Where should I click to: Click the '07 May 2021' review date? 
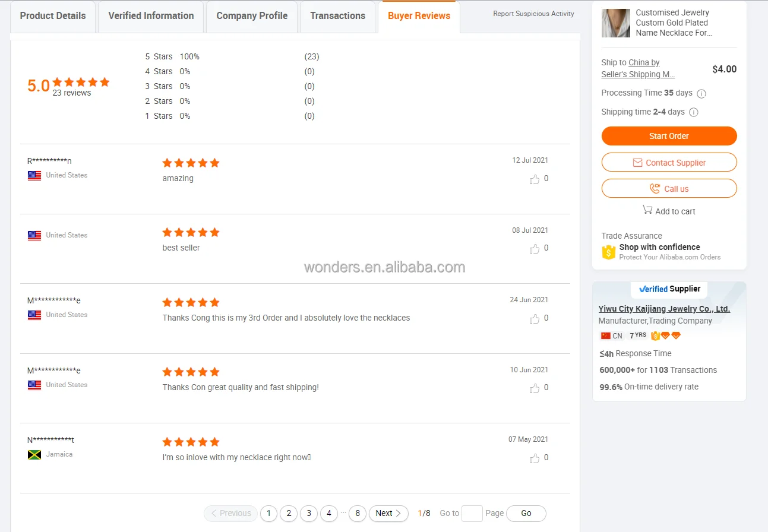click(528, 440)
